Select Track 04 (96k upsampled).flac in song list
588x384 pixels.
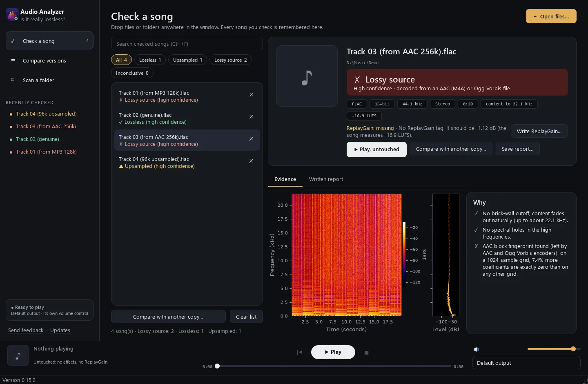point(187,163)
